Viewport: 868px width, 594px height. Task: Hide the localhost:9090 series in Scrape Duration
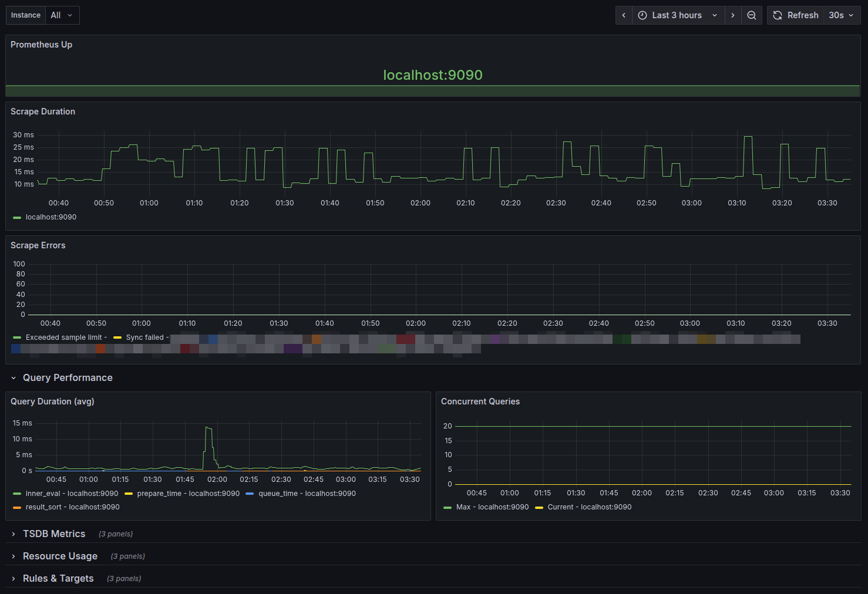[x=51, y=217]
